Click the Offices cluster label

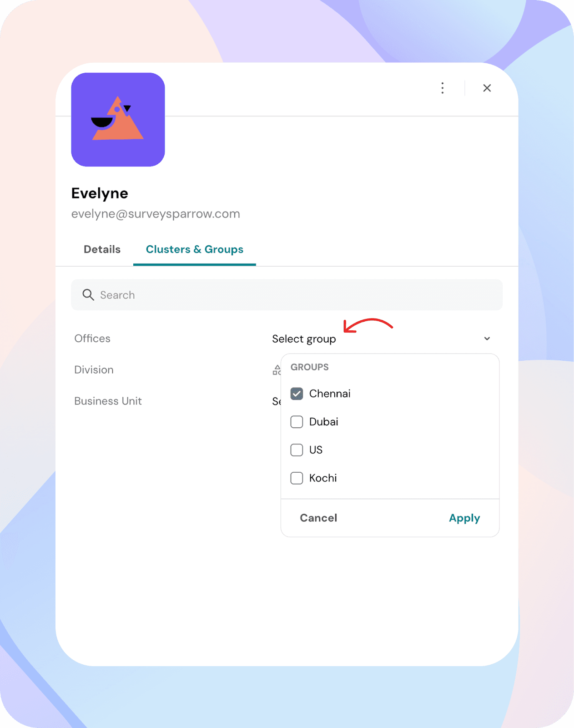tap(92, 339)
